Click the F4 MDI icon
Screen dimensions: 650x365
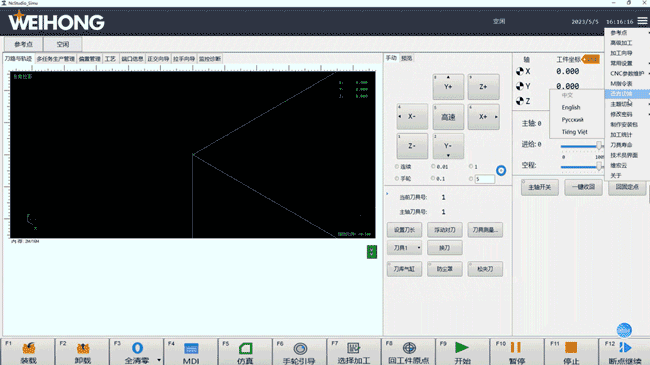pyautogui.click(x=191, y=348)
